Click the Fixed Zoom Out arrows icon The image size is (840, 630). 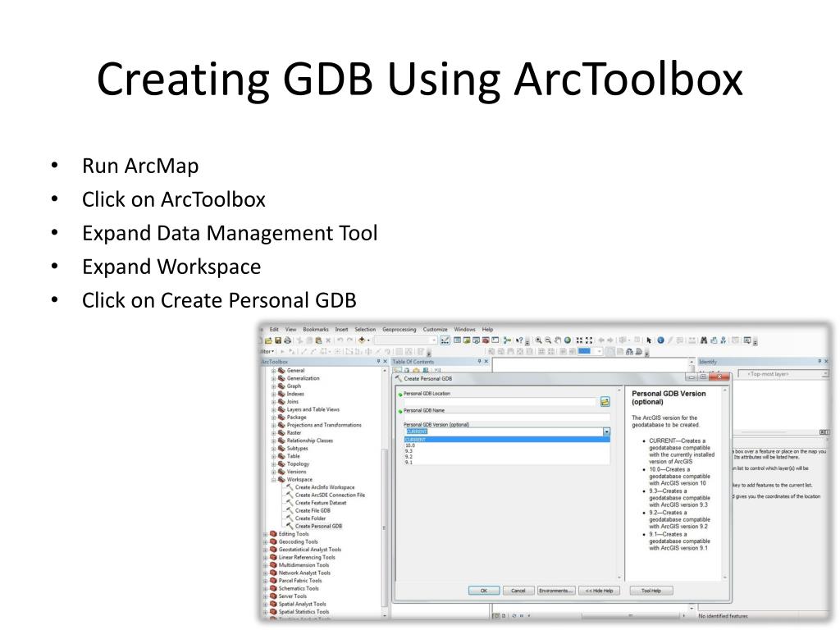click(x=589, y=340)
